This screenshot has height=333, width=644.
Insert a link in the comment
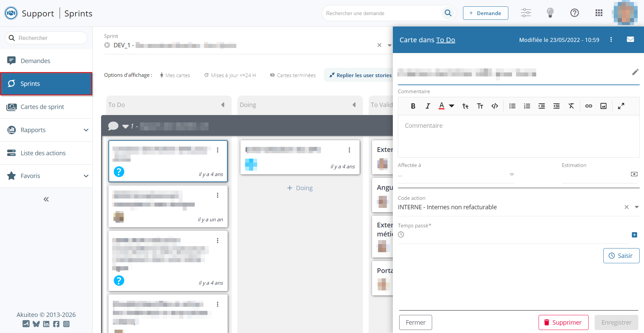pos(589,106)
